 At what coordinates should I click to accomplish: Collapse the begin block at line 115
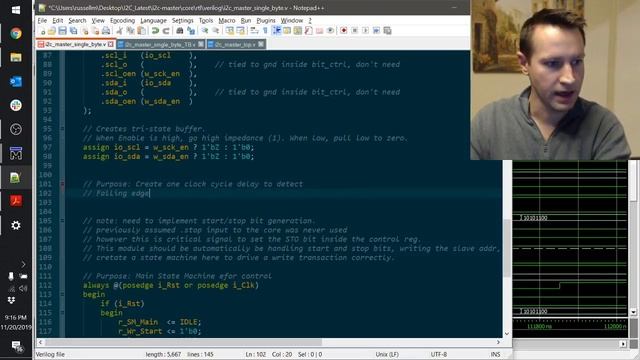[62, 313]
